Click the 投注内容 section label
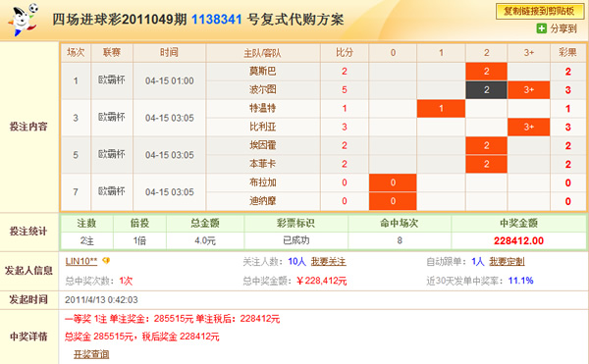Screen dimensions: 589x364 pos(28,127)
